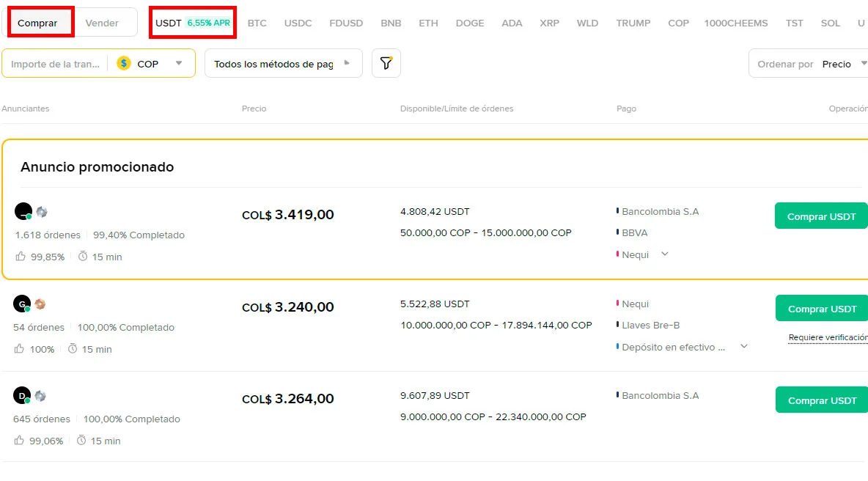Image resolution: width=868 pixels, height=481 pixels.
Task: Select the USDC crypto tab
Action: 298,23
